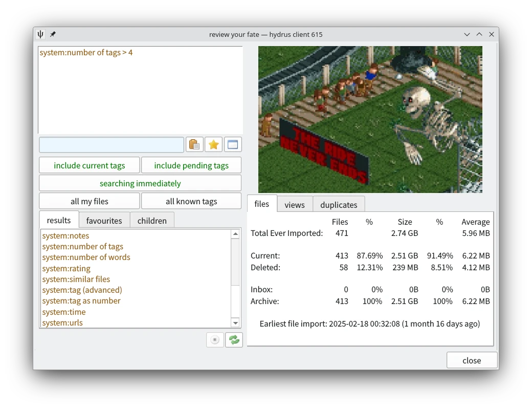Click the paste clipboard icon button
The height and width of the screenshot is (409, 532).
pyautogui.click(x=194, y=145)
